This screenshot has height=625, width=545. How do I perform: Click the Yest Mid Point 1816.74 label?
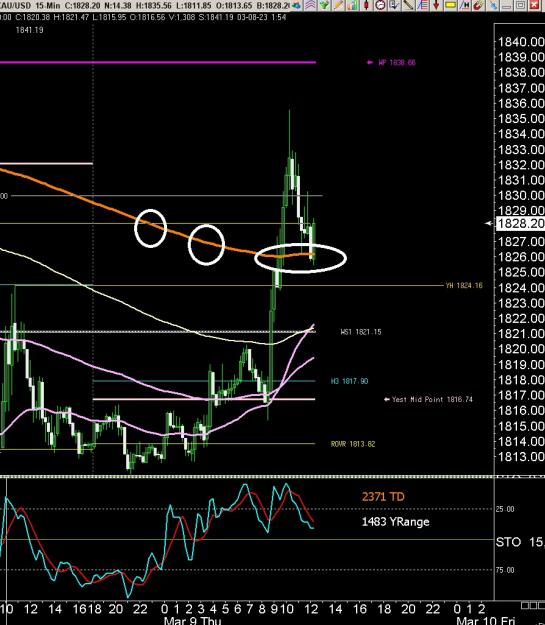pyautogui.click(x=432, y=399)
